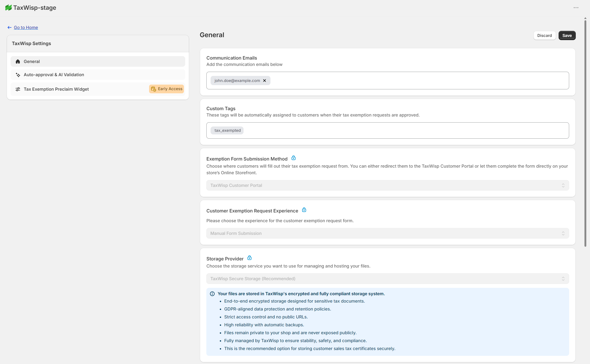The height and width of the screenshot is (364, 590).
Task: Click the Early Access badge
Action: pyautogui.click(x=166, y=89)
